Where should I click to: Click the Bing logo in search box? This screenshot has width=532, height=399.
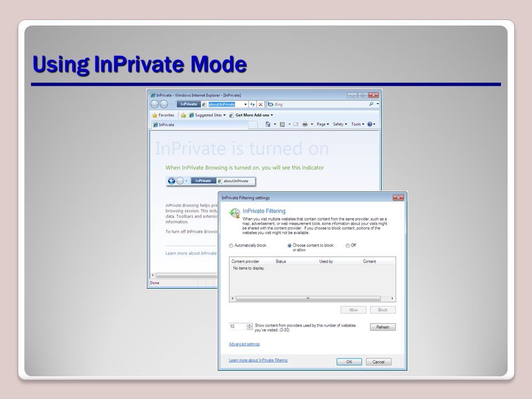270,104
